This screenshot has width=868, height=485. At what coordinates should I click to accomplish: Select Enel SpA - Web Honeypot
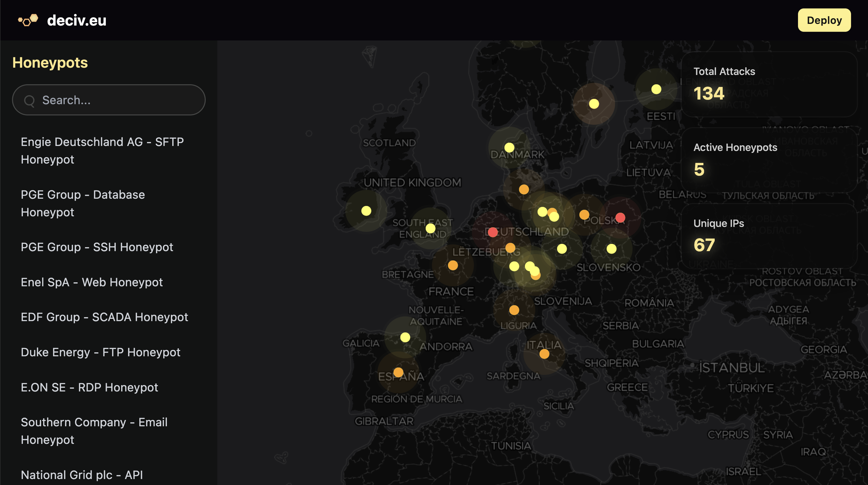92,282
